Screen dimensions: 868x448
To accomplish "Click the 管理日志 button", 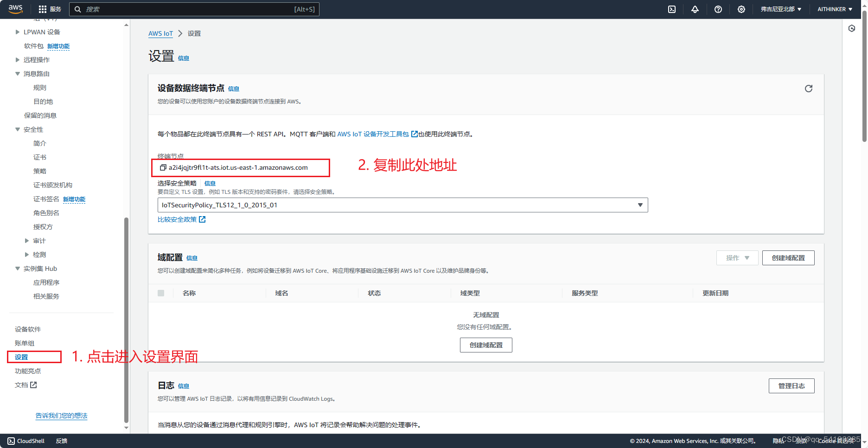I will tap(791, 386).
